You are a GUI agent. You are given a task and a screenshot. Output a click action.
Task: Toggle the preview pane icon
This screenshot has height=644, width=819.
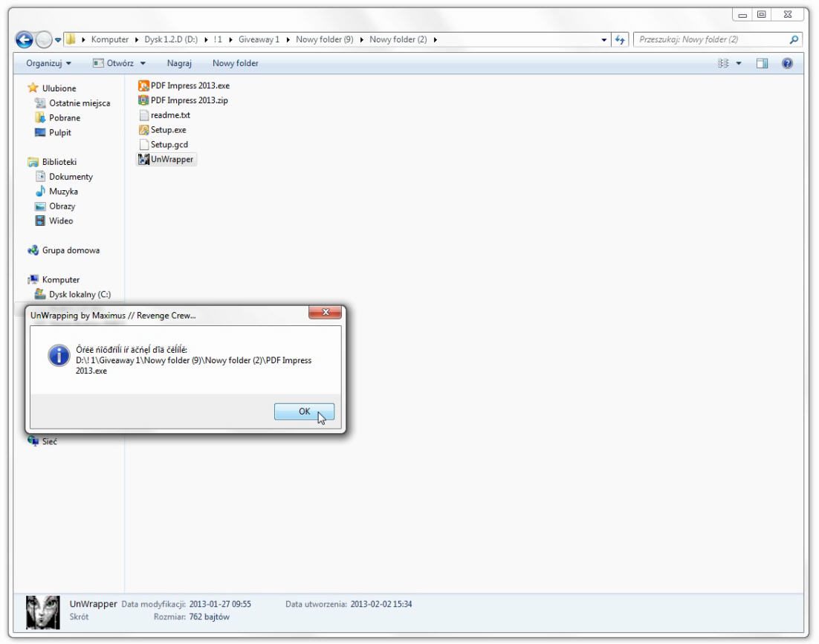click(762, 63)
